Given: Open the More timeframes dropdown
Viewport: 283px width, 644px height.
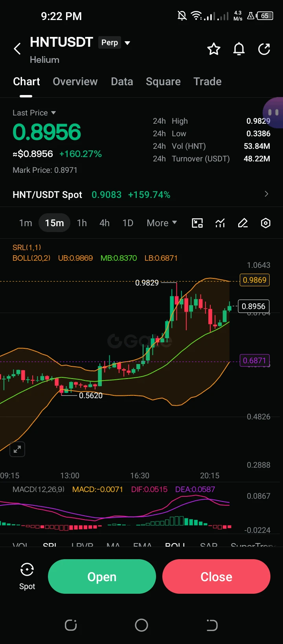Looking at the screenshot, I should (x=162, y=223).
